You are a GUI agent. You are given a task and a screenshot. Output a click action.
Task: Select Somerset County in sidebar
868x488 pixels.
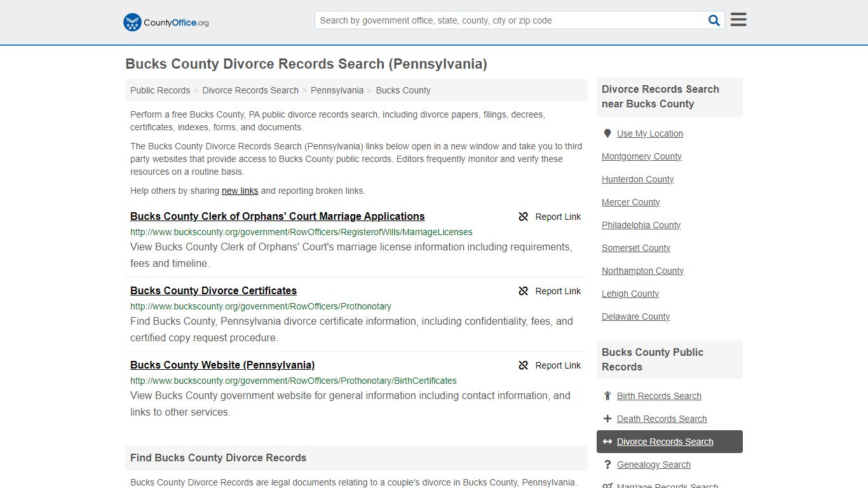pos(636,248)
